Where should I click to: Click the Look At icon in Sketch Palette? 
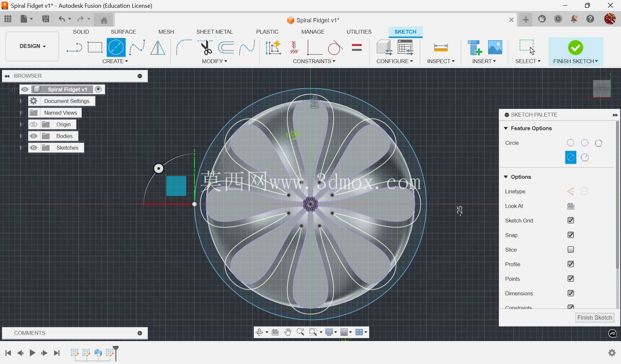pos(571,206)
